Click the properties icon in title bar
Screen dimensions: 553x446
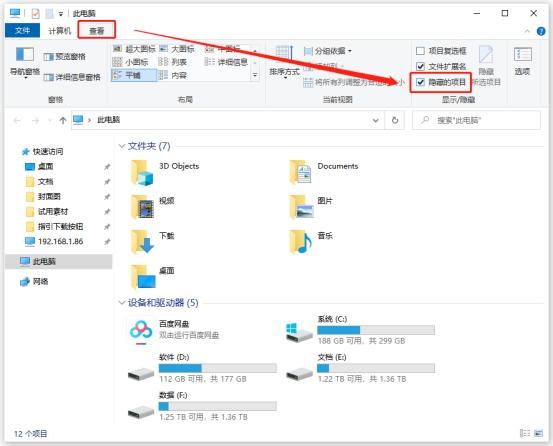coord(36,14)
